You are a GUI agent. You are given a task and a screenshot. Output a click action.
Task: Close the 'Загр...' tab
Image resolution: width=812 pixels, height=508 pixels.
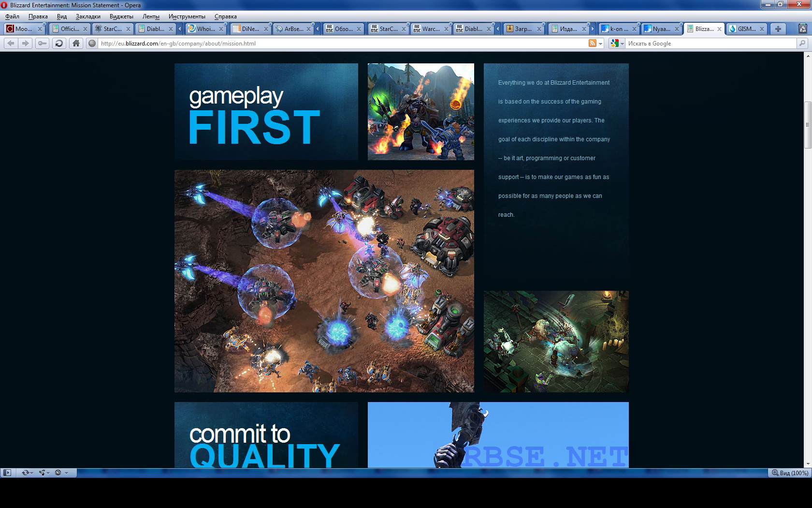539,29
